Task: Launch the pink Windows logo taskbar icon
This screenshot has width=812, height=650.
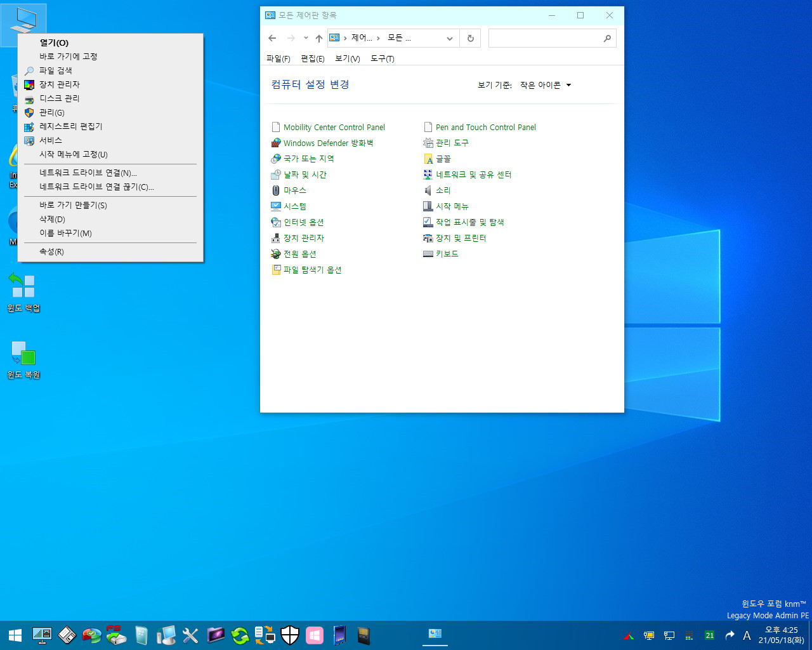Action: [x=314, y=635]
